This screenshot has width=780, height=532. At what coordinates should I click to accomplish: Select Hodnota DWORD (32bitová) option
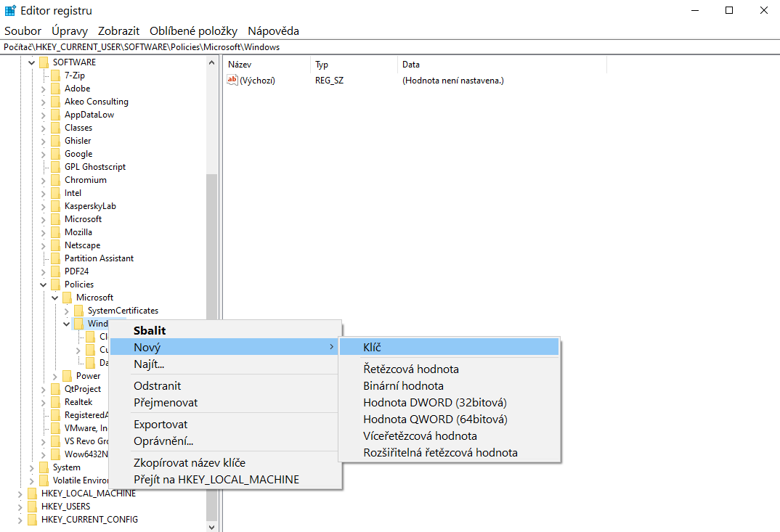click(x=434, y=403)
